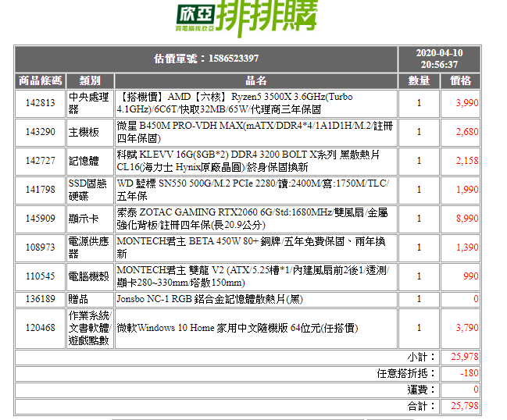Click the 合計 label

click(421, 407)
